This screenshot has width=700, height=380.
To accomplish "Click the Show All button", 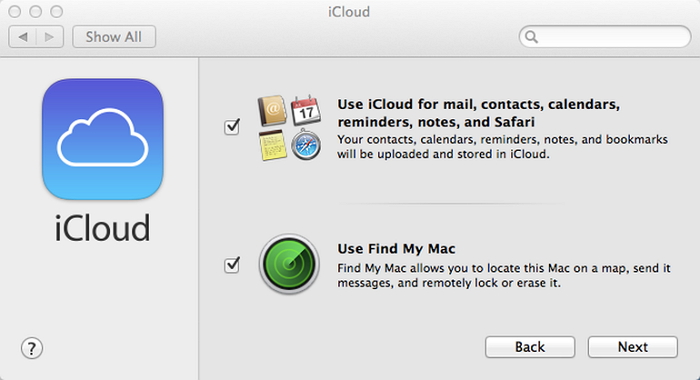I will 114,37.
